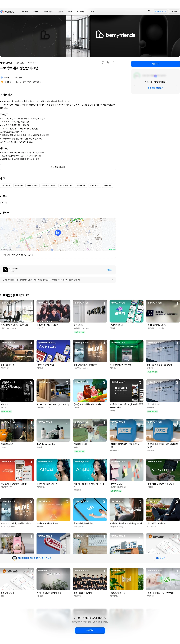Open the 더보기 menu

pyautogui.click(x=91, y=12)
